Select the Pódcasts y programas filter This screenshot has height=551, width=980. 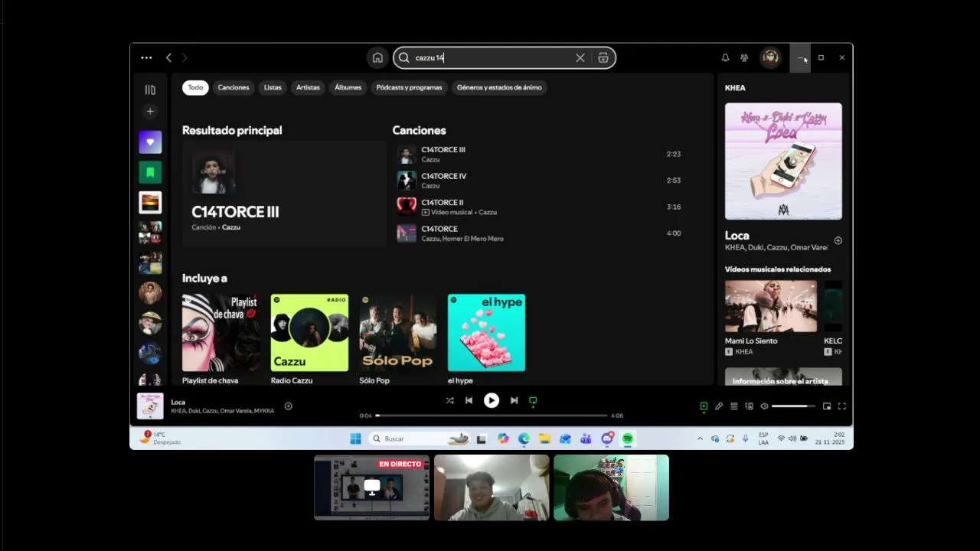pyautogui.click(x=409, y=87)
